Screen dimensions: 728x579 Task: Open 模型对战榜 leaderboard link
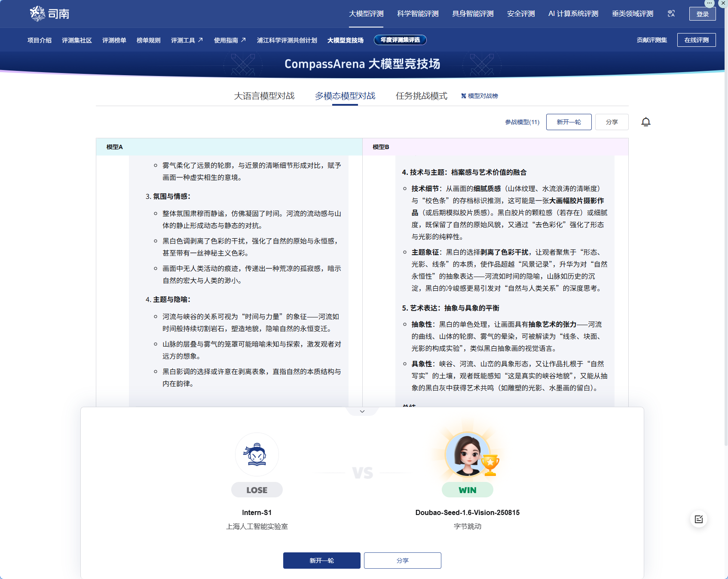point(480,96)
